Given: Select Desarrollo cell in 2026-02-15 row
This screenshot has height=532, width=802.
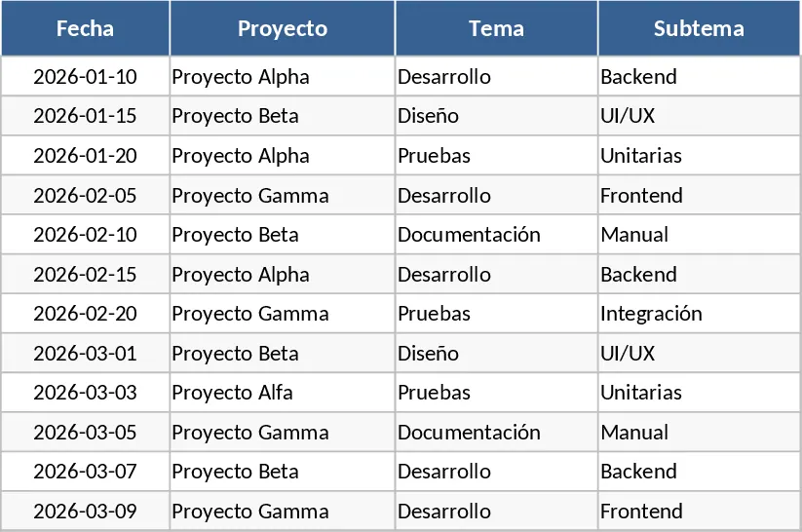Looking at the screenshot, I should 496,274.
